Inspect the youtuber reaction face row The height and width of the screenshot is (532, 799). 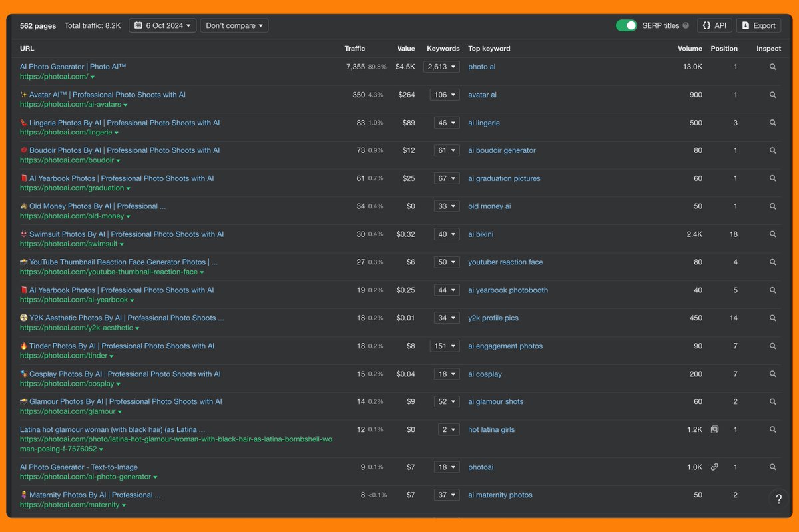pyautogui.click(x=772, y=262)
